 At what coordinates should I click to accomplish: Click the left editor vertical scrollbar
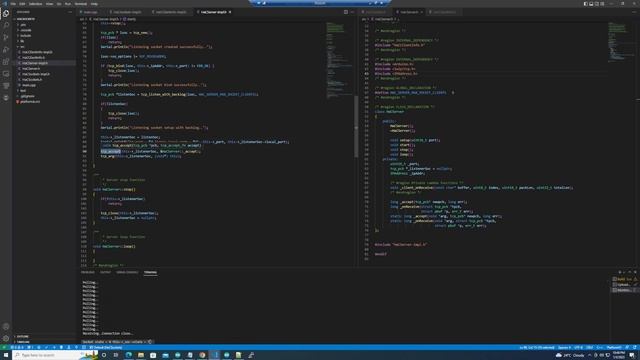pyautogui.click(x=356, y=127)
